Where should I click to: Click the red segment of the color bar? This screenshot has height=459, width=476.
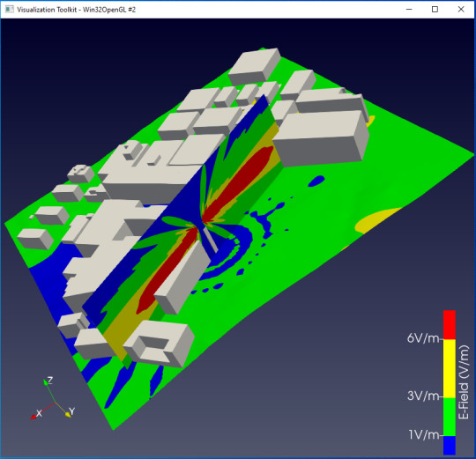[450, 324]
